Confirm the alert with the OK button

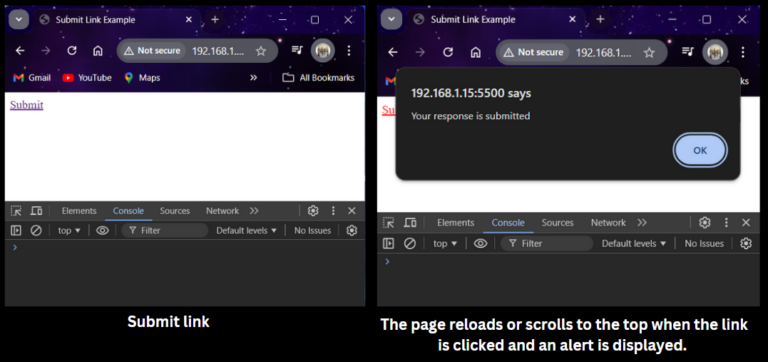(700, 150)
